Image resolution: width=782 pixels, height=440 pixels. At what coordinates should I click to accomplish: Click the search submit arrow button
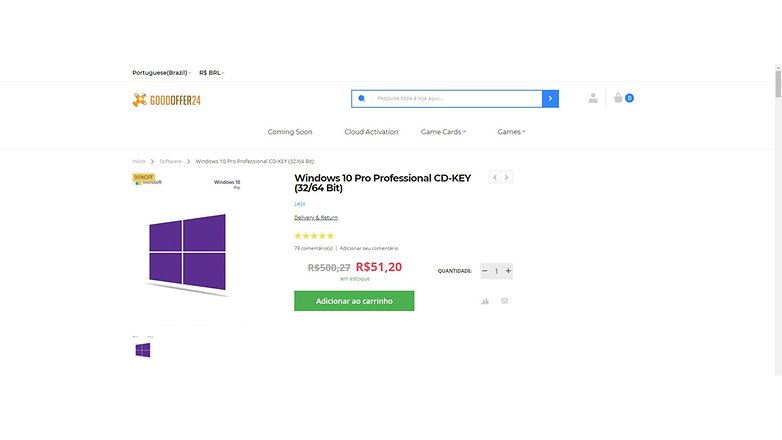550,99
